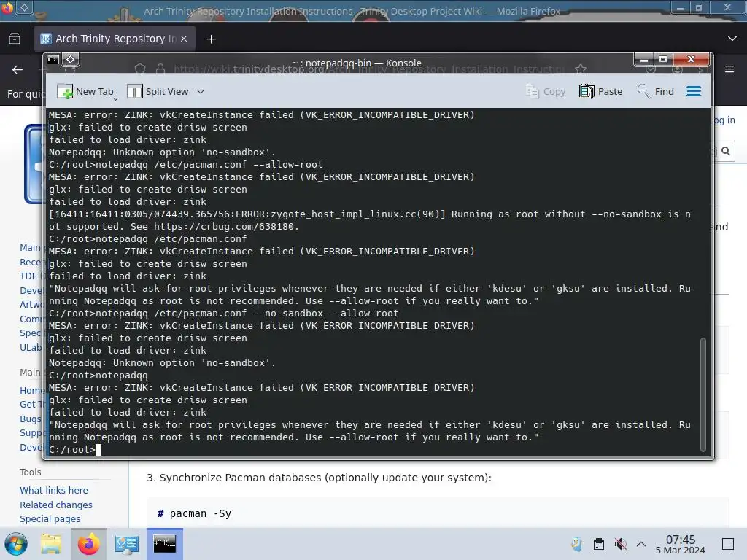The height and width of the screenshot is (560, 747).
Task: Click the Split View button in Konsole
Action: [x=158, y=91]
